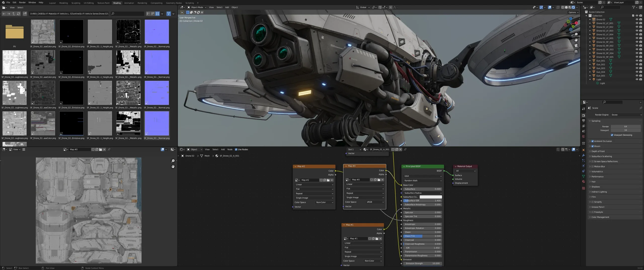Screen dimensions: 644x270
Task: Select the SF_Drone_02 Normal map thumbnail
Action: (156, 31)
